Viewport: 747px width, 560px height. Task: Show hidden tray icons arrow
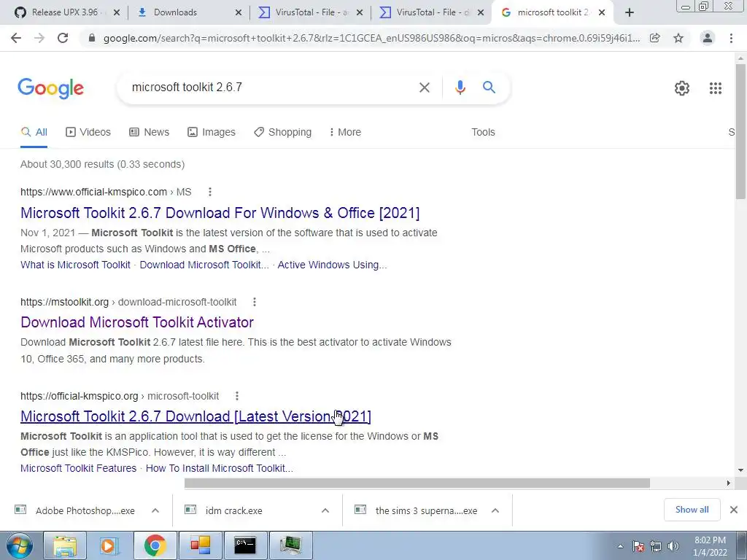620,547
